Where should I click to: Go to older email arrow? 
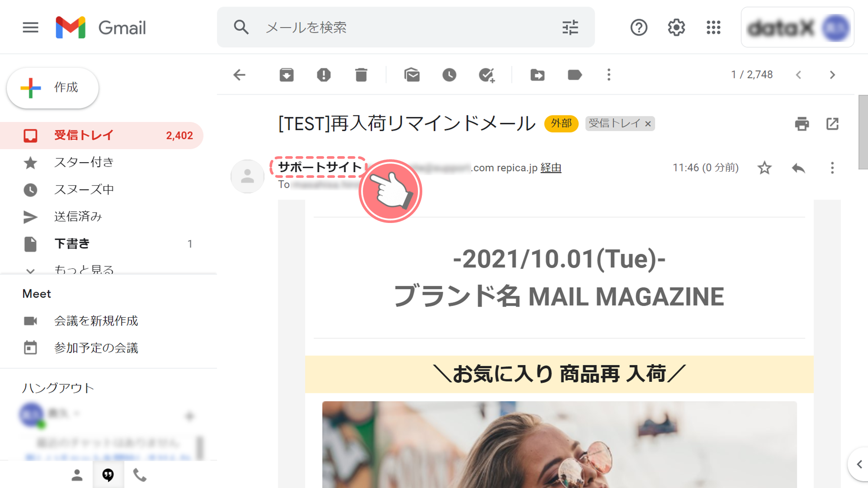(832, 75)
